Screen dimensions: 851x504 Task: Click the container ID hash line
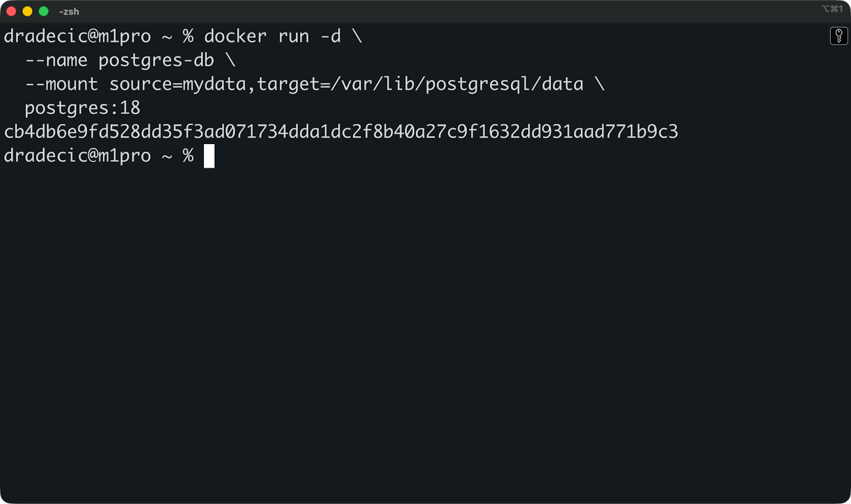[340, 132]
